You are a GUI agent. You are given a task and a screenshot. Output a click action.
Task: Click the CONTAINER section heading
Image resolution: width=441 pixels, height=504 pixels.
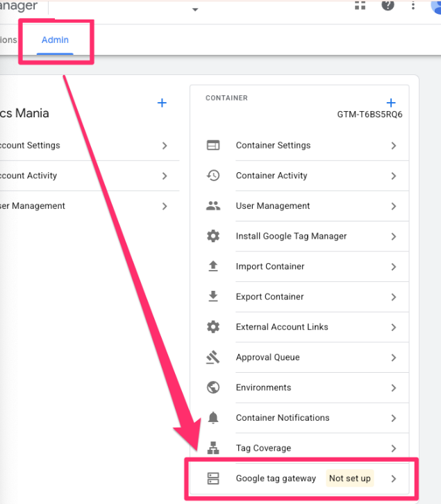point(226,98)
